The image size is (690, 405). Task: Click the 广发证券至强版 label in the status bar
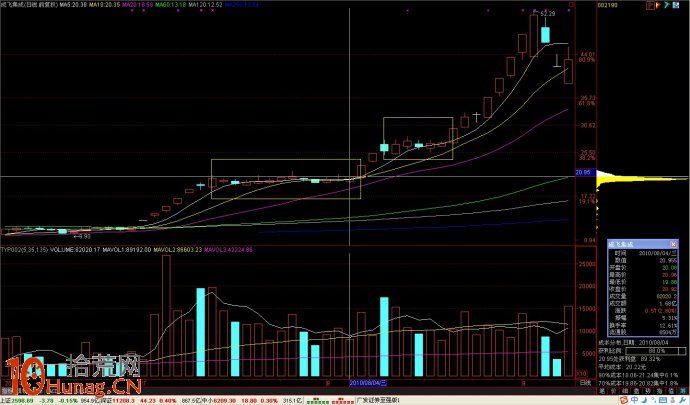378,401
